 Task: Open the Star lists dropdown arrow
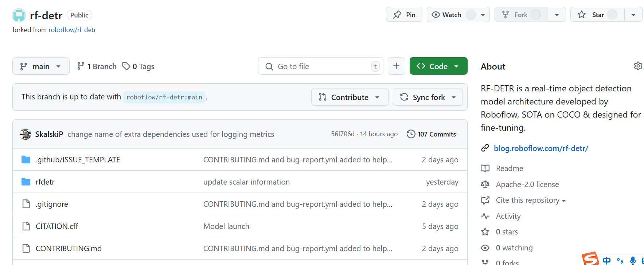coord(633,15)
